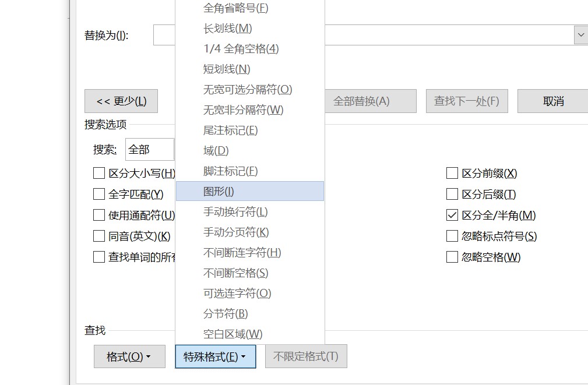Enable the 忽略空格 checkbox

pyautogui.click(x=452, y=257)
